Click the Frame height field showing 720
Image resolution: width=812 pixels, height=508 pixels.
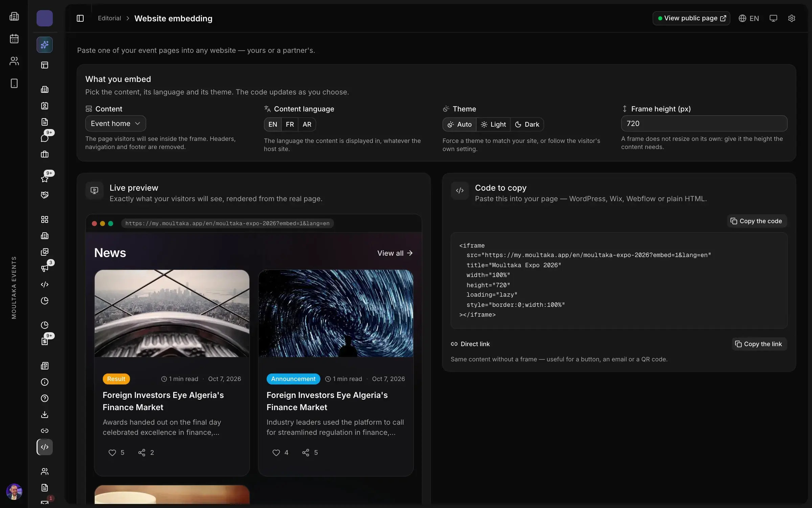point(704,124)
